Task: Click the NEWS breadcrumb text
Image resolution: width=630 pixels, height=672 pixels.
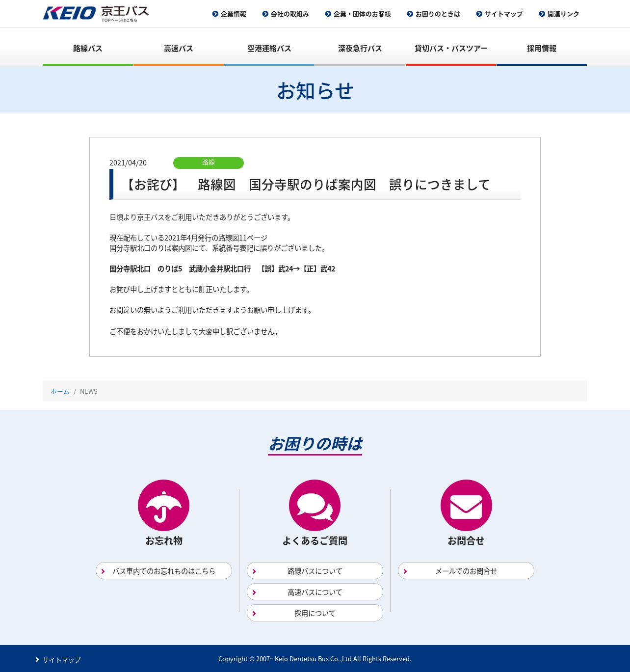Action: [x=89, y=391]
